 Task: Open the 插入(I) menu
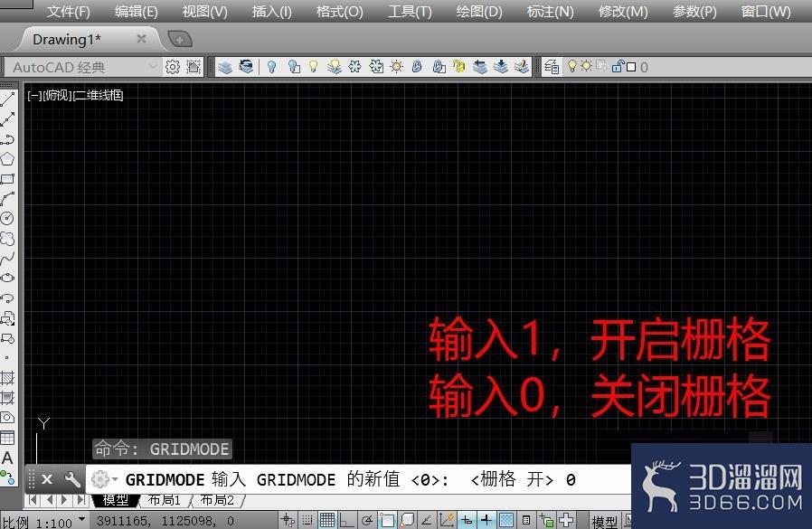[x=272, y=12]
